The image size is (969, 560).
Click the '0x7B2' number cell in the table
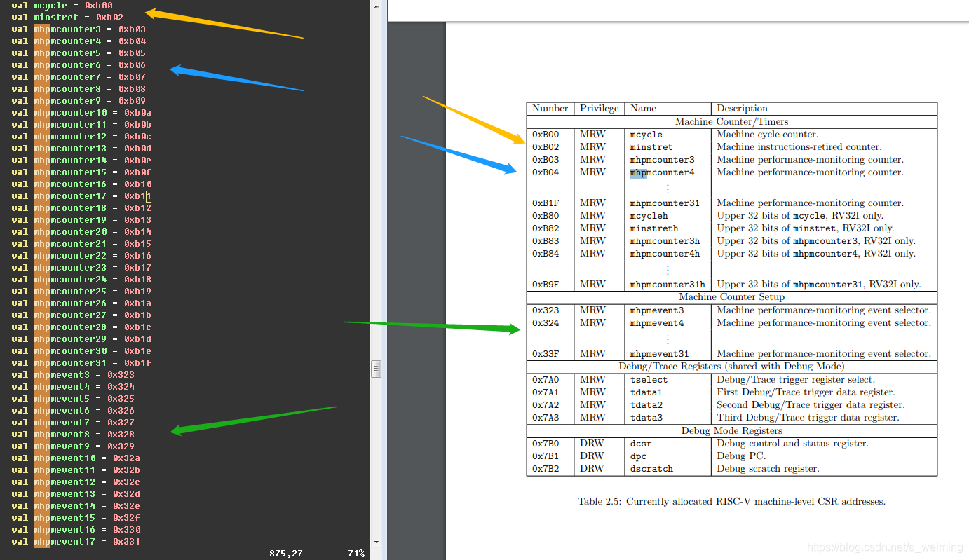(546, 469)
